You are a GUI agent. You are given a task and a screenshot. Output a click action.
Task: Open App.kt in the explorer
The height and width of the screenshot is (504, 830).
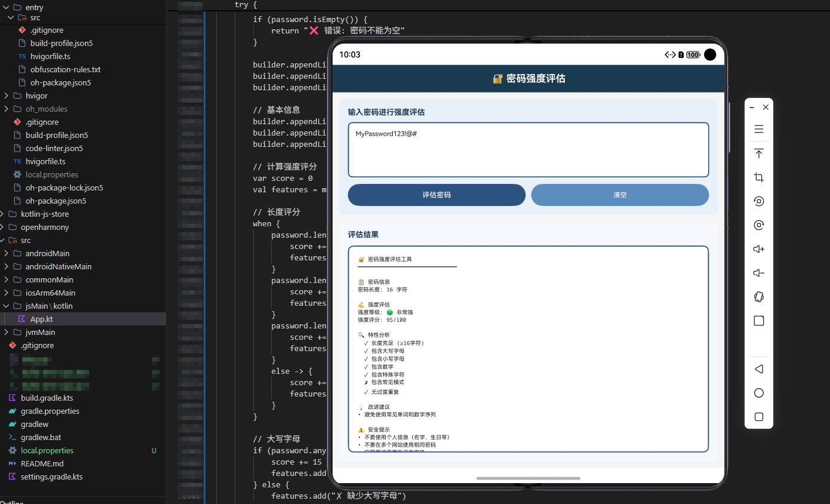coord(42,319)
